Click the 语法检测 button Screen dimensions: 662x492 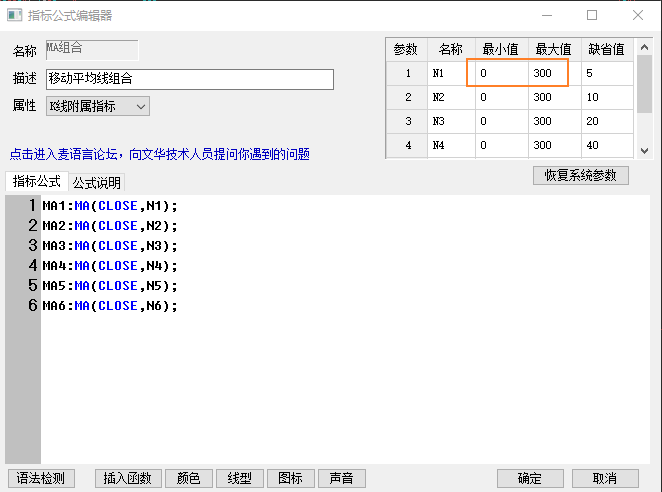coord(41,478)
